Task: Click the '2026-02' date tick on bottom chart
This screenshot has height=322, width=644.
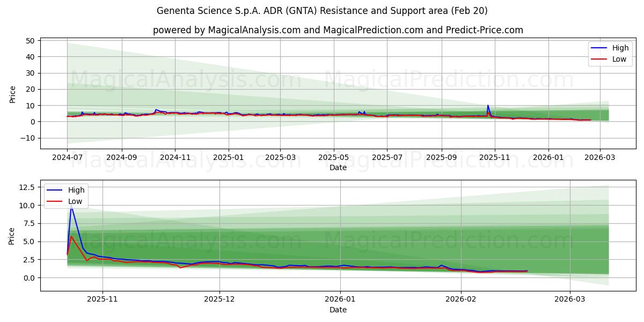Action: coord(462,301)
